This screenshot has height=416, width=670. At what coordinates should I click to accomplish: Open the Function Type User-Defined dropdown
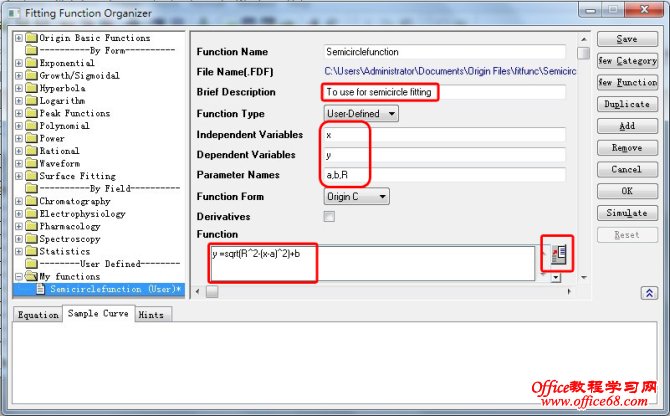click(x=361, y=114)
